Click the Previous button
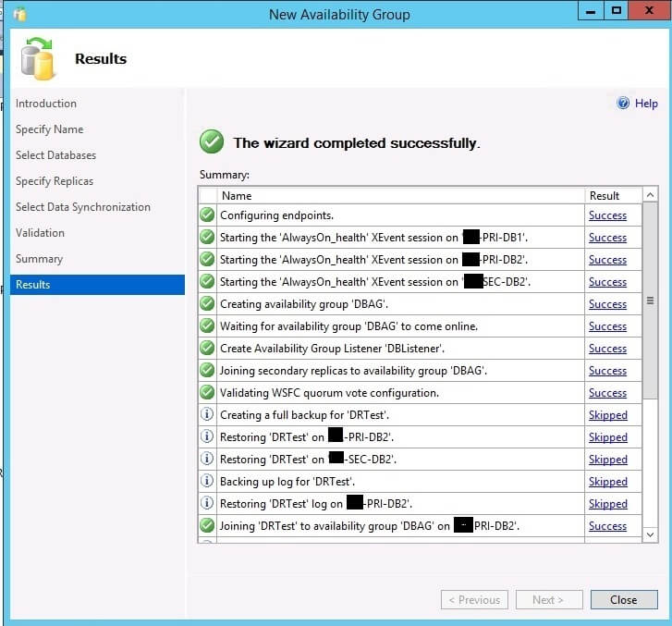Image resolution: width=672 pixels, height=626 pixels. (474, 599)
